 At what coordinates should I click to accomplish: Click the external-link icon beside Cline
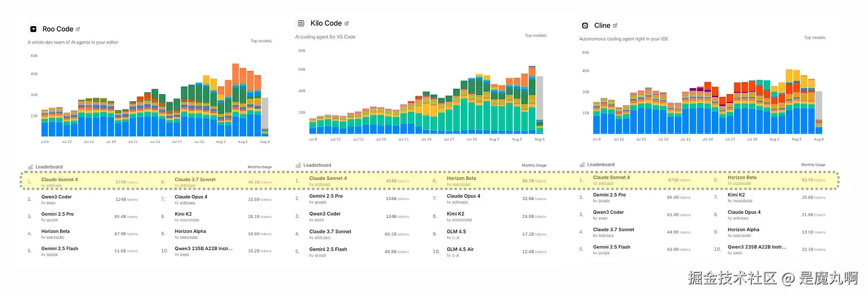(x=615, y=26)
